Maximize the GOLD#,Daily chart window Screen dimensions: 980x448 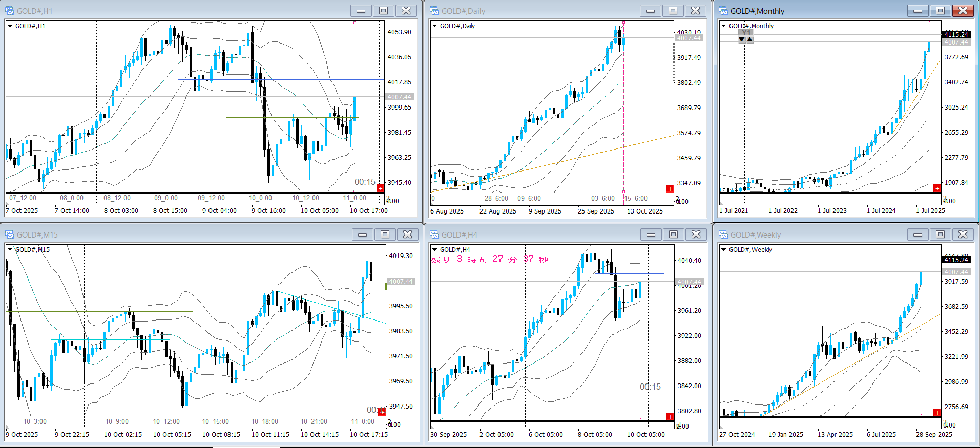pyautogui.click(x=673, y=11)
